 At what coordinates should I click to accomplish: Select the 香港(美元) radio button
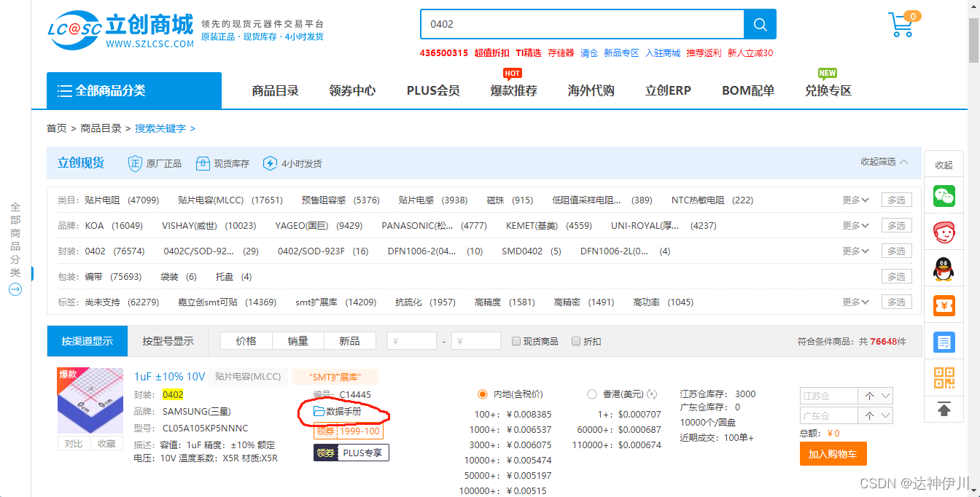[592, 394]
